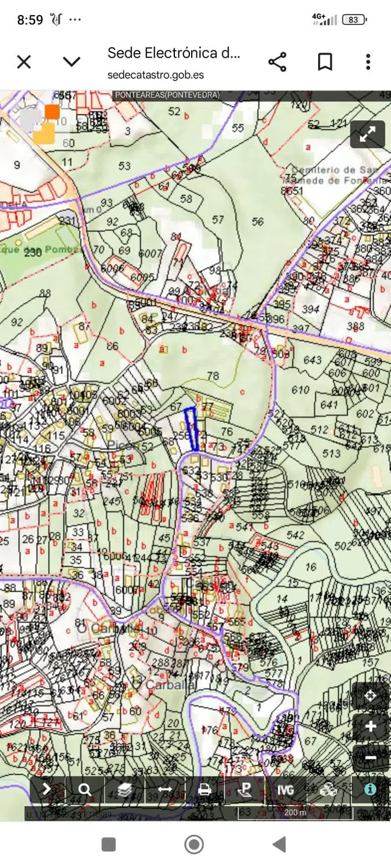
Task: Toggle fullscreen map view
Action: click(368, 134)
